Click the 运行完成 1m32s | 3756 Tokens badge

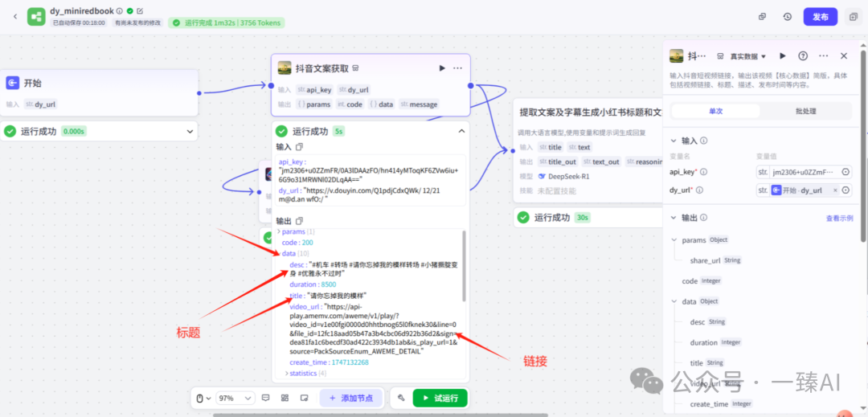[x=227, y=22]
